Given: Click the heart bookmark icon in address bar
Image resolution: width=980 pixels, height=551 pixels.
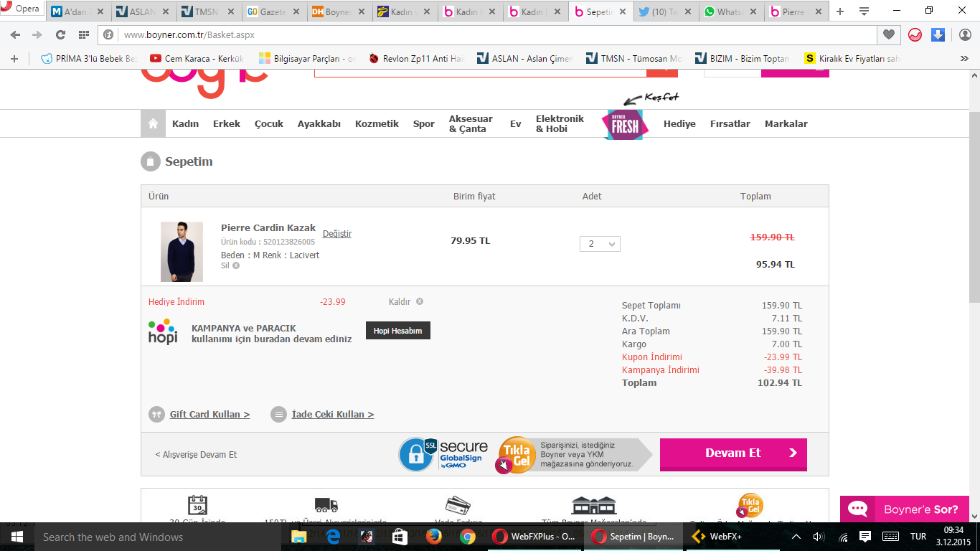Looking at the screenshot, I should point(889,34).
